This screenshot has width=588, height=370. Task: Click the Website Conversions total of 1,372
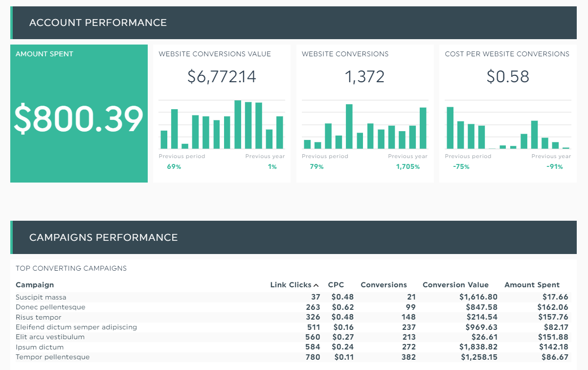[364, 77]
